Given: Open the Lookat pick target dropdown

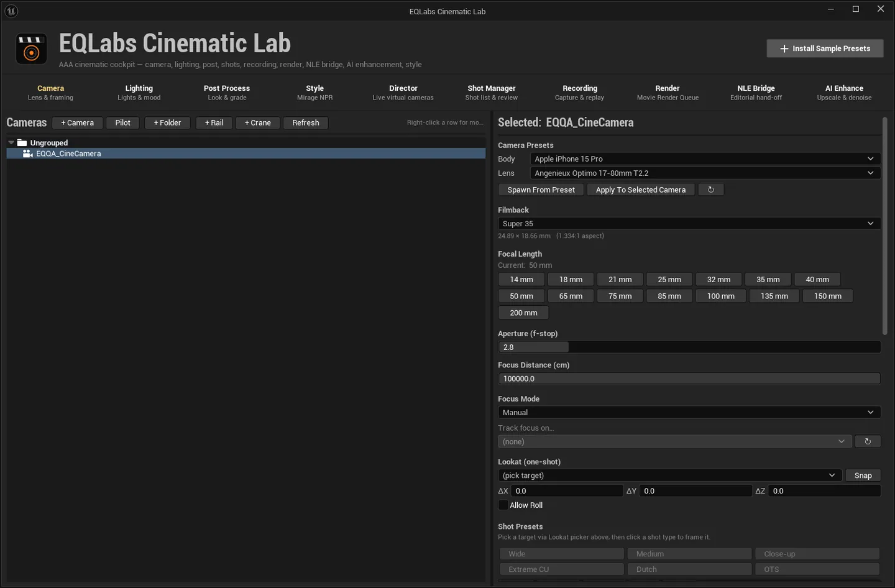Looking at the screenshot, I should [669, 475].
